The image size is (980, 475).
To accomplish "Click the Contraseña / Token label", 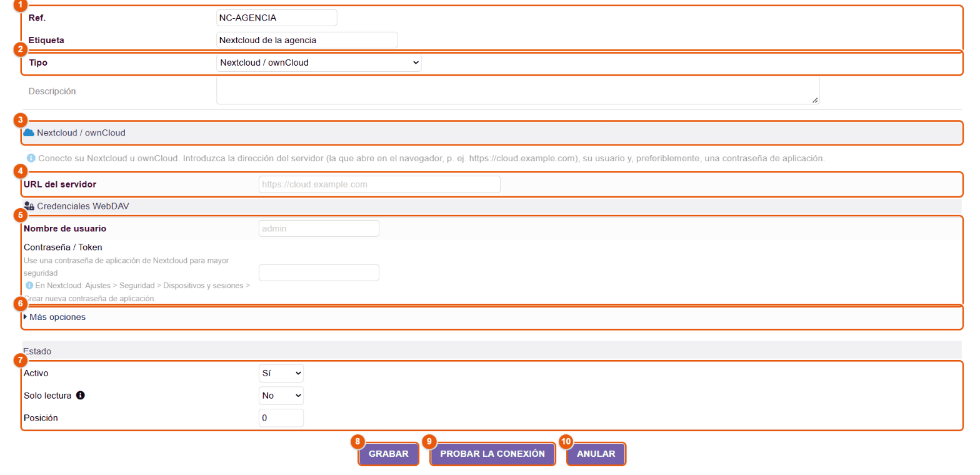I will pos(63,247).
